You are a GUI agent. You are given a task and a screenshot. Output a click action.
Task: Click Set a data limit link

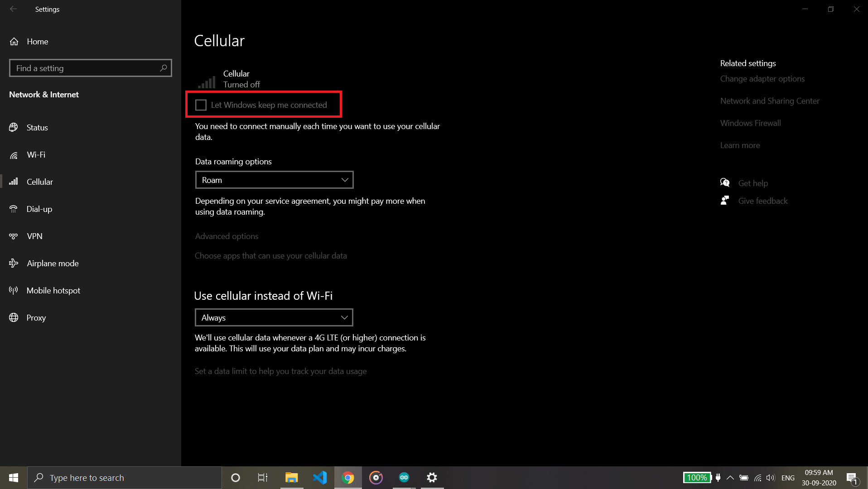[280, 371]
